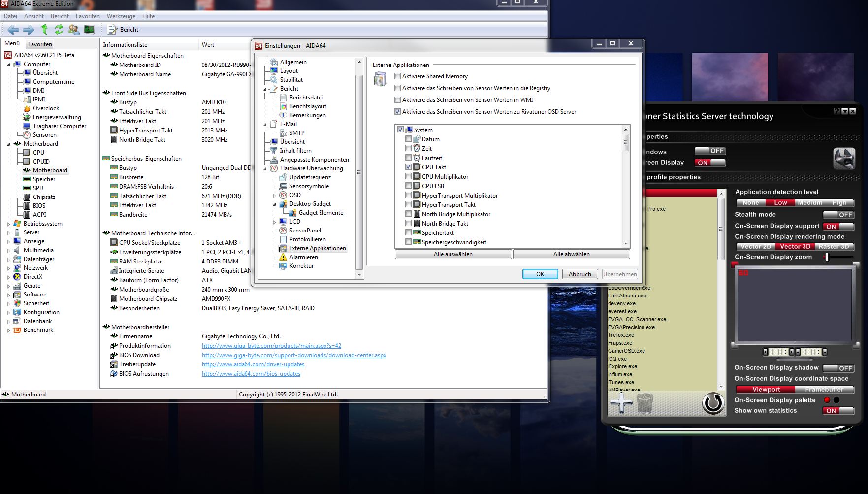
Task: Toggle On-Screen Display support switch
Action: (838, 227)
